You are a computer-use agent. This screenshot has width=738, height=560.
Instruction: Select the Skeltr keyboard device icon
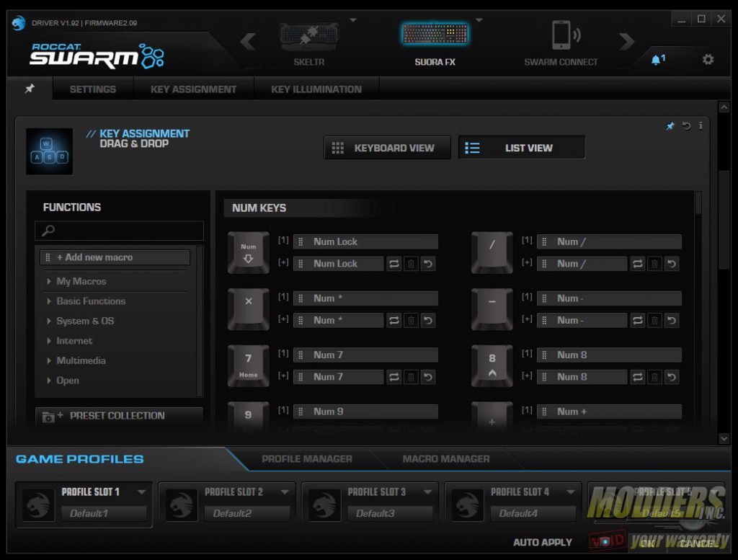click(x=309, y=36)
